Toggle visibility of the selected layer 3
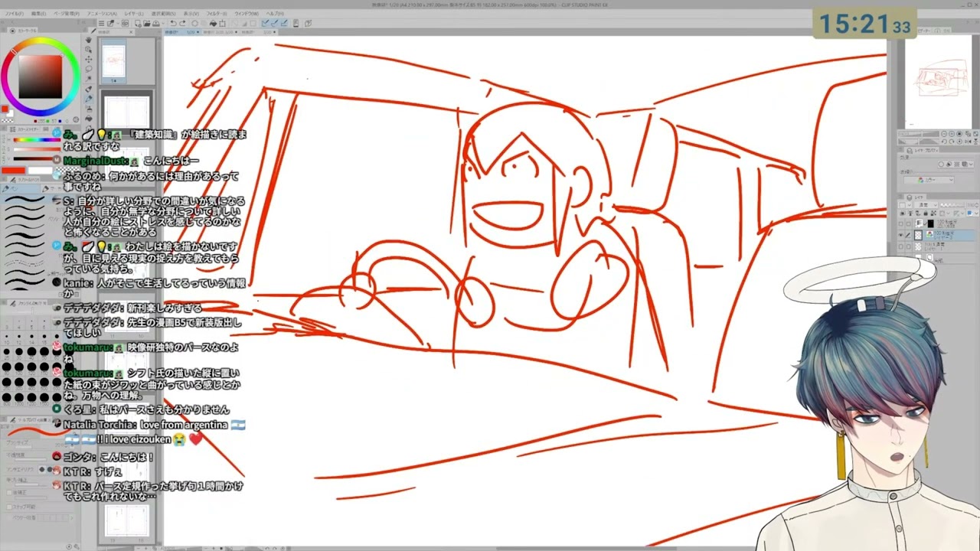The image size is (980, 551). [900, 235]
